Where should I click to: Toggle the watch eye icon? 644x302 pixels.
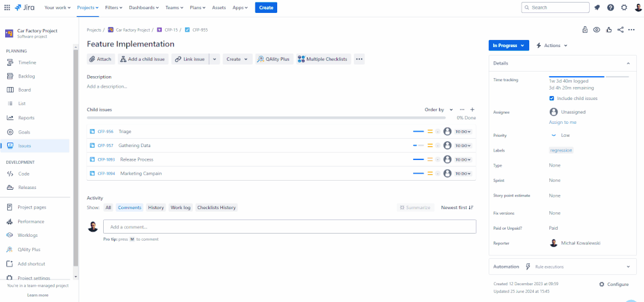597,30
